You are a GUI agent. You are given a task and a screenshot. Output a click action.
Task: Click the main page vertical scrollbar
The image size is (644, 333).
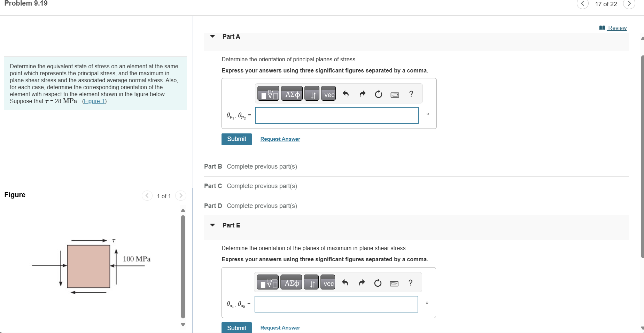tap(642, 157)
